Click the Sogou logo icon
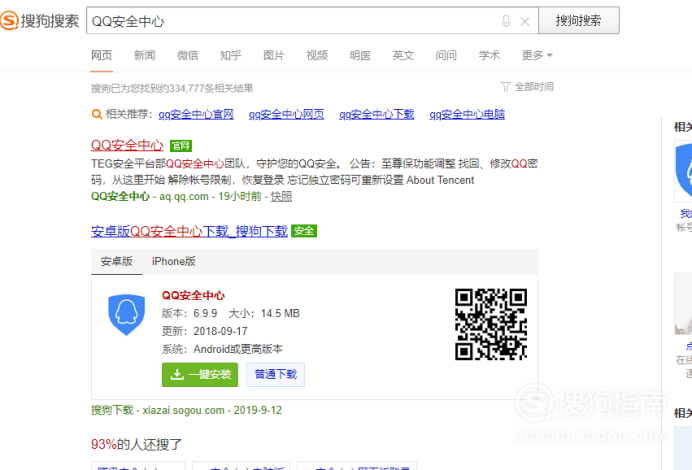 (x=9, y=20)
